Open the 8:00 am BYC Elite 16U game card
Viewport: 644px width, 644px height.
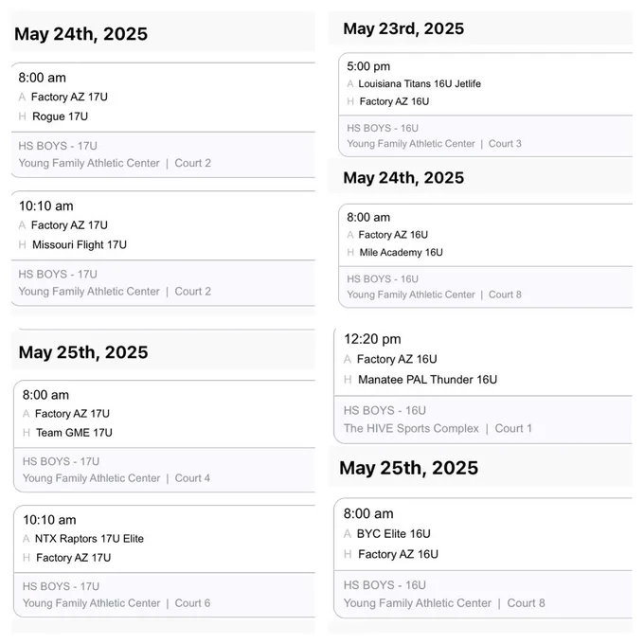[x=483, y=558]
